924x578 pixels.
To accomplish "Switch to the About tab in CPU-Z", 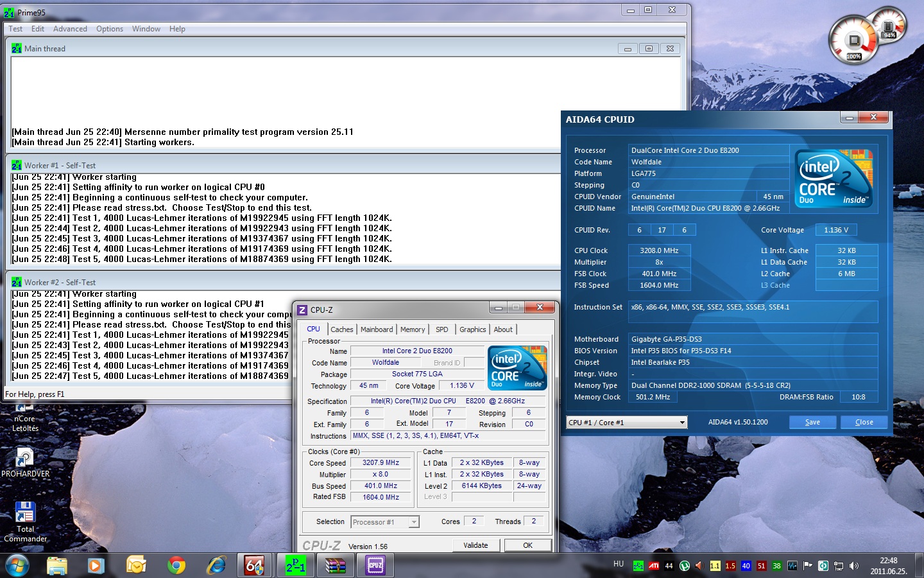I will pos(503,329).
